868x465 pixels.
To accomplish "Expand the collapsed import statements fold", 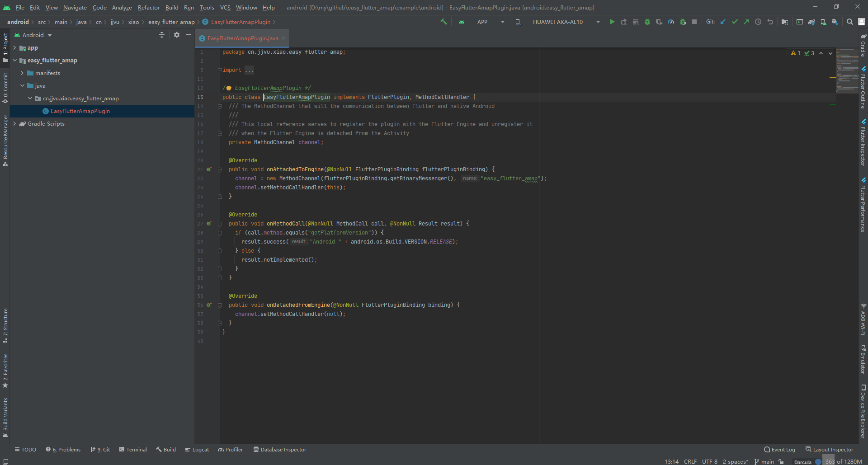I will point(249,70).
